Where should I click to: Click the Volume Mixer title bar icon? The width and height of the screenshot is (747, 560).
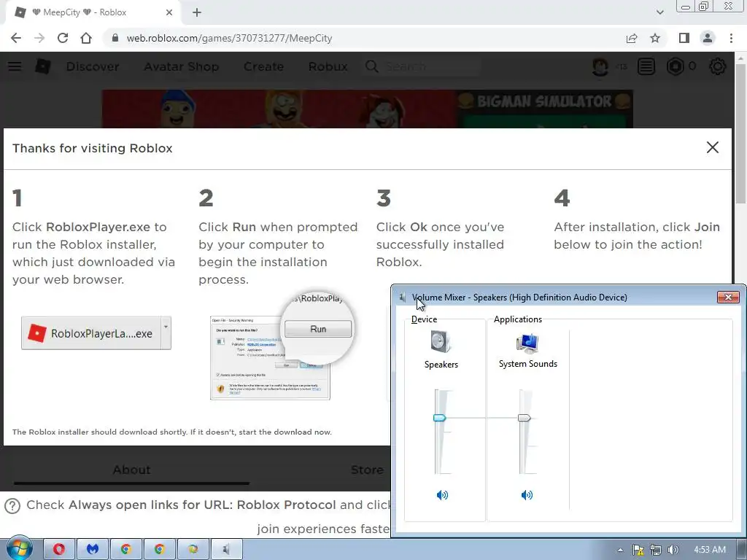(x=403, y=297)
